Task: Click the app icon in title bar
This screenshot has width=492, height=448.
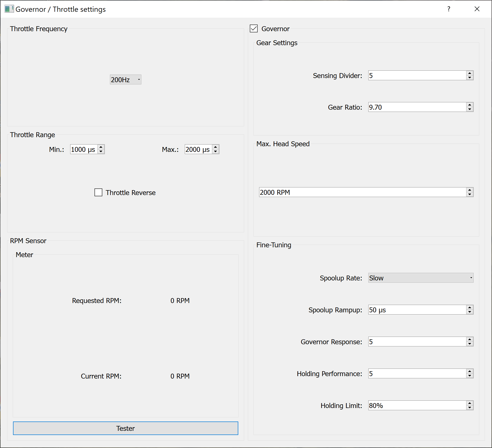Action: 9,9
